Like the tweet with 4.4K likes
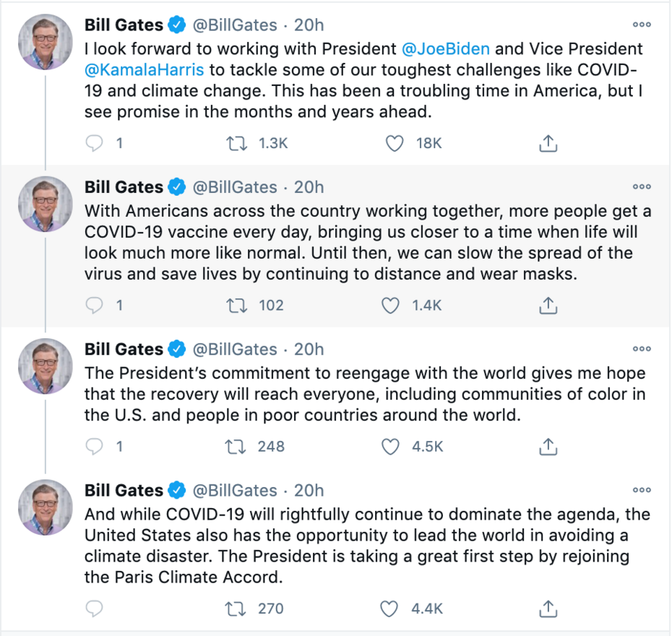Image resolution: width=672 pixels, height=636 pixels. point(390,609)
